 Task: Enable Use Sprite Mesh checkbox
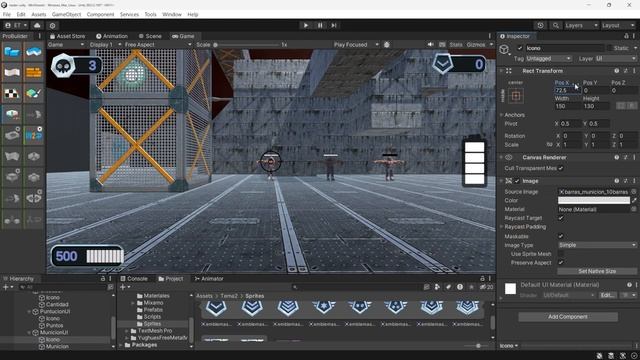[x=561, y=254]
